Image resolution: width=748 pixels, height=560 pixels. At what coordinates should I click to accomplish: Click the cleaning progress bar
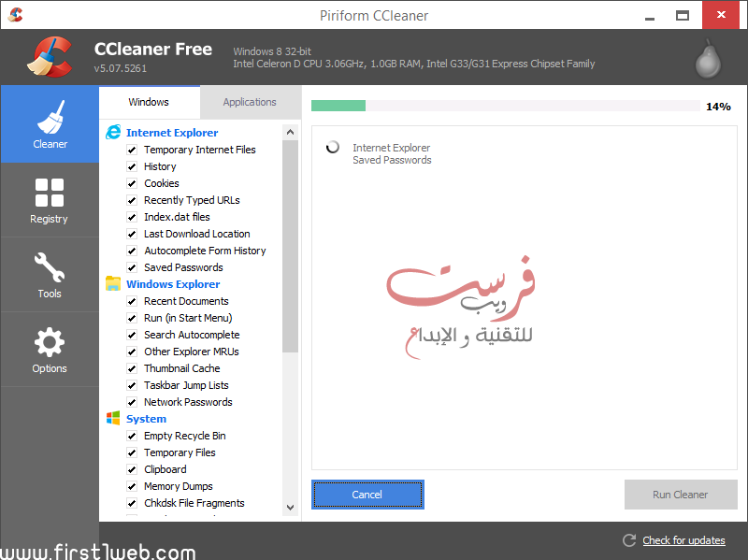(x=506, y=106)
